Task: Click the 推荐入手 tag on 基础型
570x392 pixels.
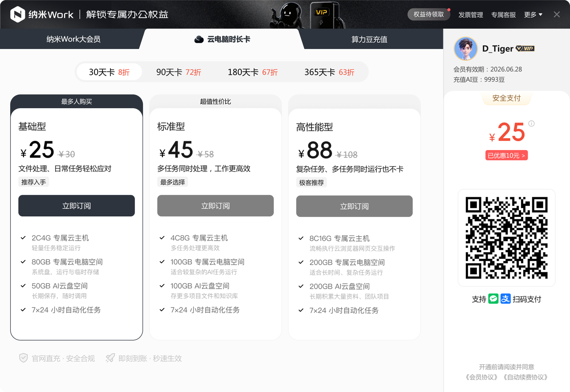Action: click(x=34, y=182)
